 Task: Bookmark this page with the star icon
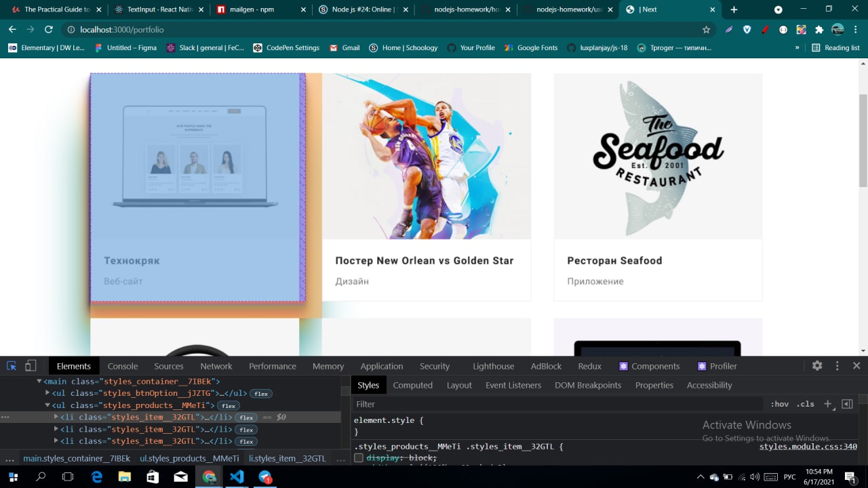pos(706,30)
